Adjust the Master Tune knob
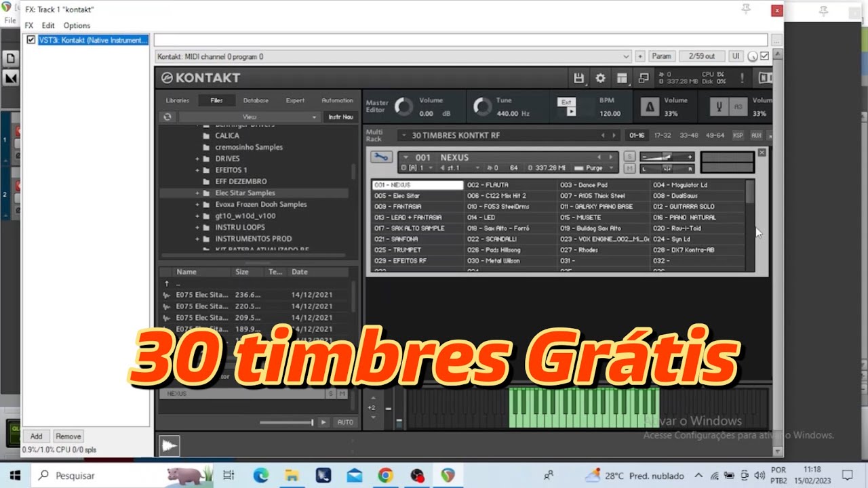This screenshot has height=488, width=868. pyautogui.click(x=482, y=106)
